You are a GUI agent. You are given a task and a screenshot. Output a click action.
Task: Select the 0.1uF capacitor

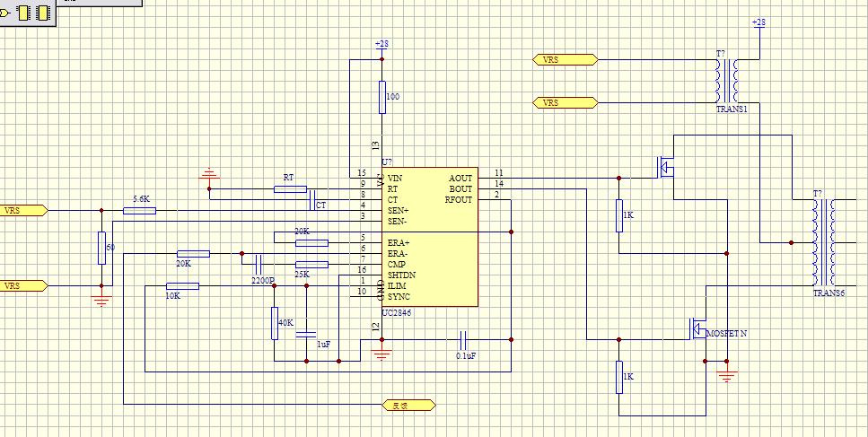(464, 340)
